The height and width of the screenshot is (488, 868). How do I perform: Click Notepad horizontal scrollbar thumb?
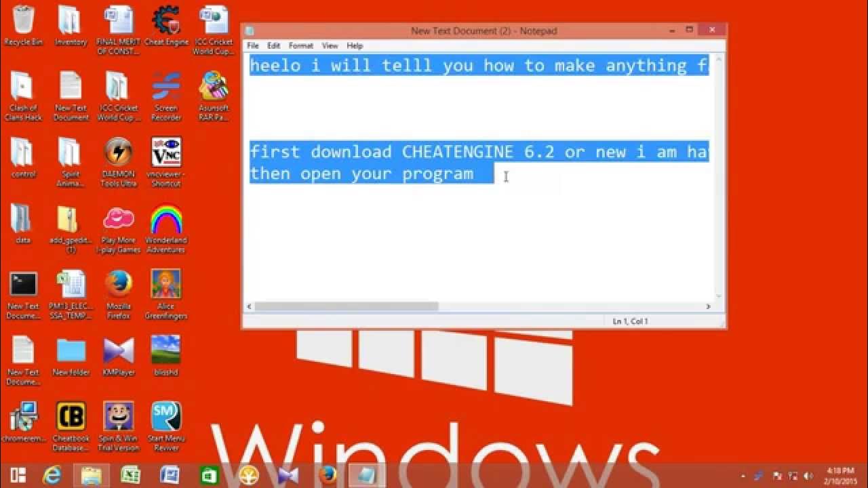[x=347, y=306]
